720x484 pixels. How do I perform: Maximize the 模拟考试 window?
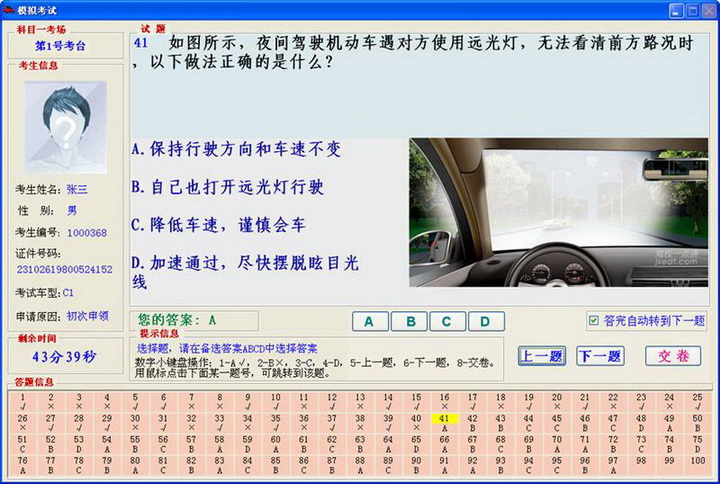(692, 11)
